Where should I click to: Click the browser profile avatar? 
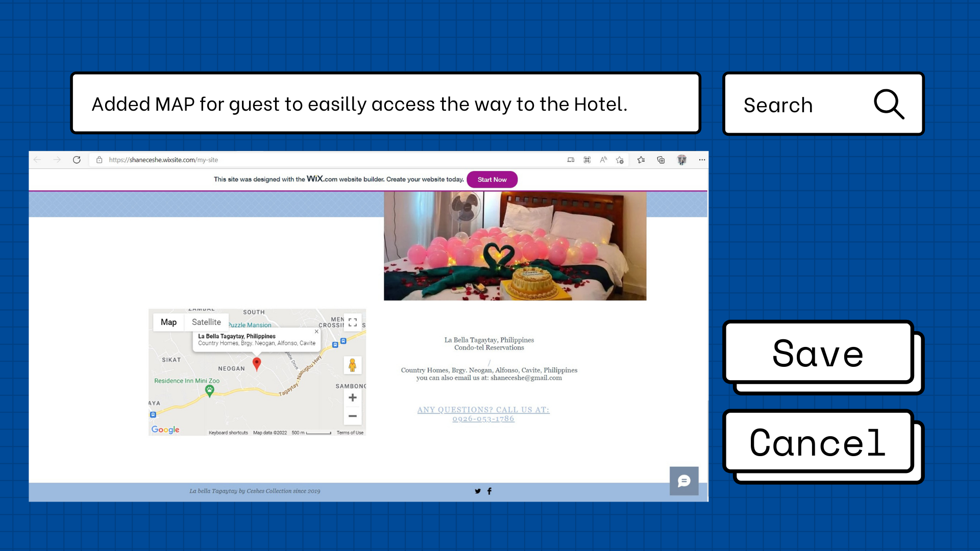681,160
